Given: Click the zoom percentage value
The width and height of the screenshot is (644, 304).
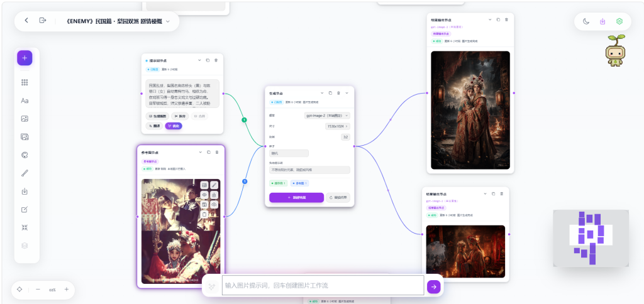Looking at the screenshot, I should [x=52, y=290].
